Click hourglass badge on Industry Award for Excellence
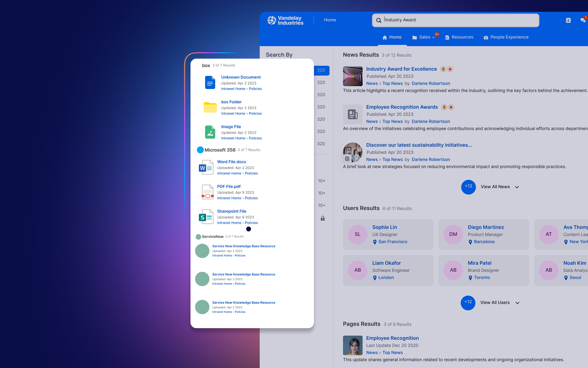588x368 pixels. (x=443, y=69)
